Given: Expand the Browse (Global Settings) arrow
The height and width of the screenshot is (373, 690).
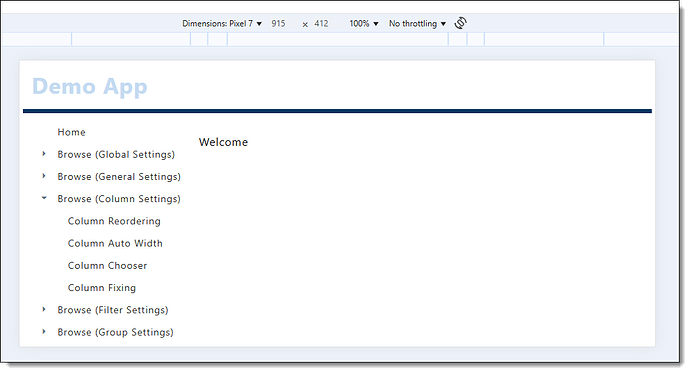Looking at the screenshot, I should tap(44, 154).
